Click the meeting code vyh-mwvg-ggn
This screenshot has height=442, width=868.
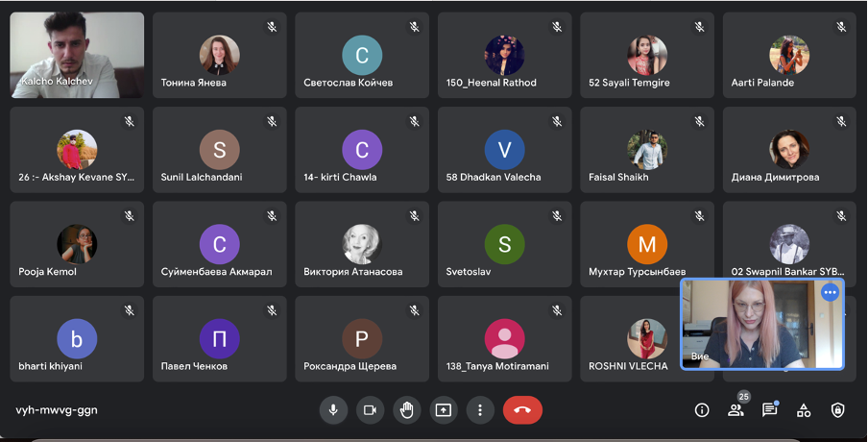click(57, 410)
